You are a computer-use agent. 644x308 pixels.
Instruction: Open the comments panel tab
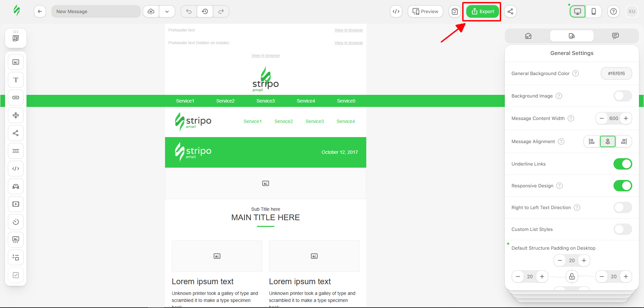[615, 36]
